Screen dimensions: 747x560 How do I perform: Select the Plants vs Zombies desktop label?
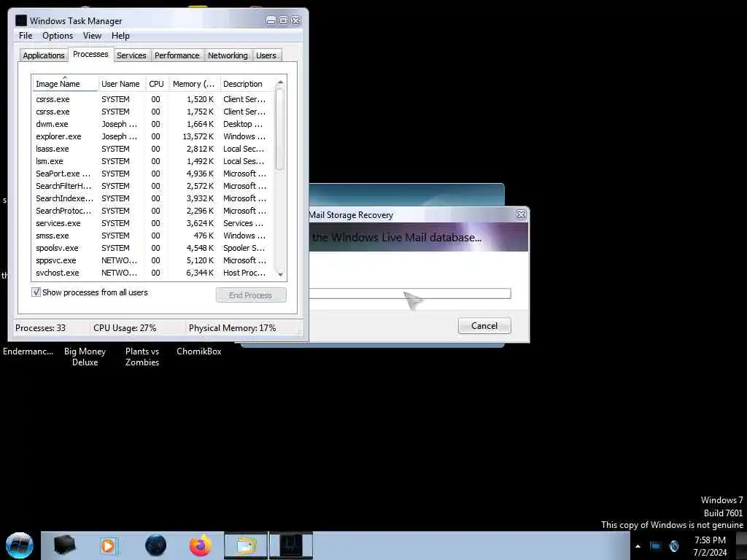click(x=142, y=357)
